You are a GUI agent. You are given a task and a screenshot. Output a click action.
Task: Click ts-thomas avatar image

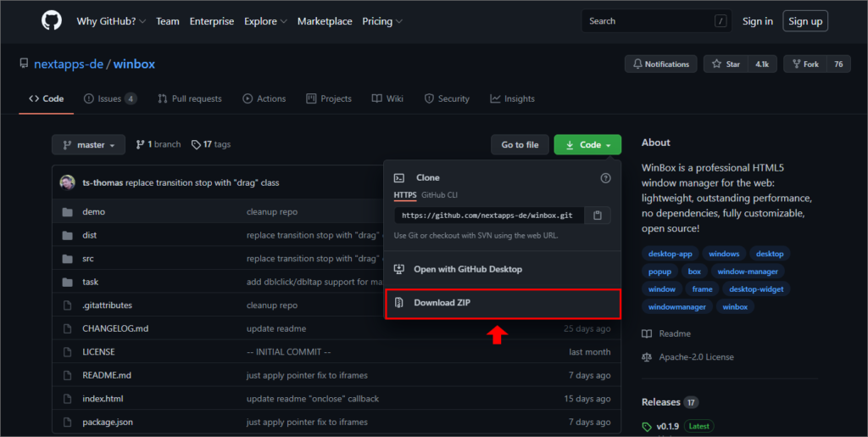pos(68,182)
